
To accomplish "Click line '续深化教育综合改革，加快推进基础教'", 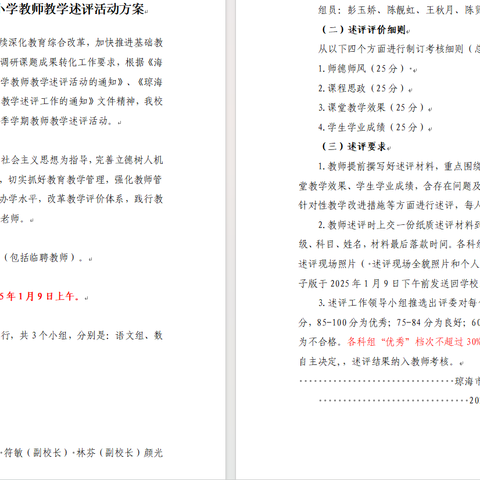I will [81, 43].
